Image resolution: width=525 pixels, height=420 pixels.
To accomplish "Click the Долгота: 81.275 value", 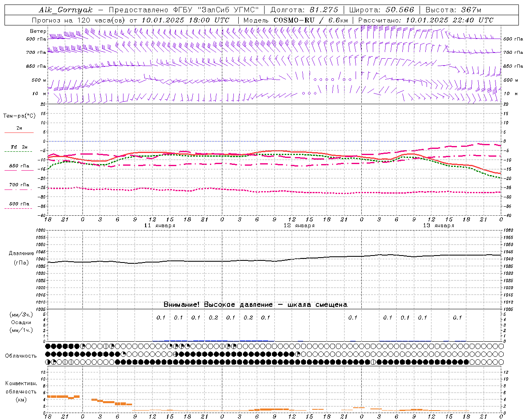I will 304,10.
